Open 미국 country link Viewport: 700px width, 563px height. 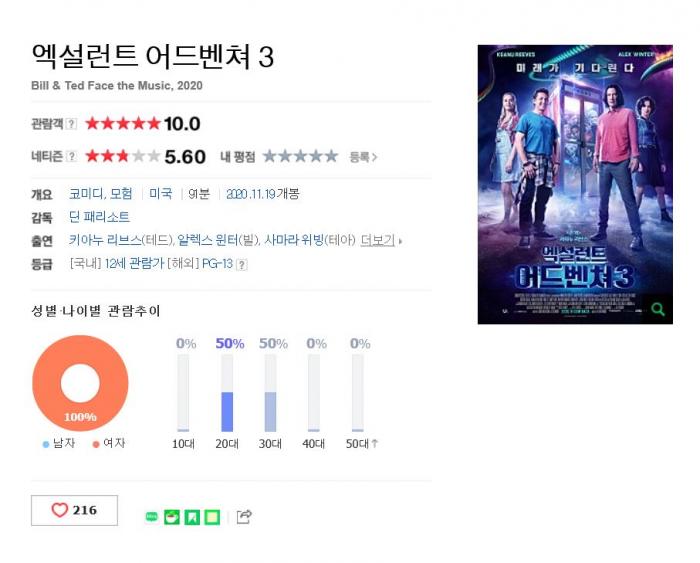(161, 194)
